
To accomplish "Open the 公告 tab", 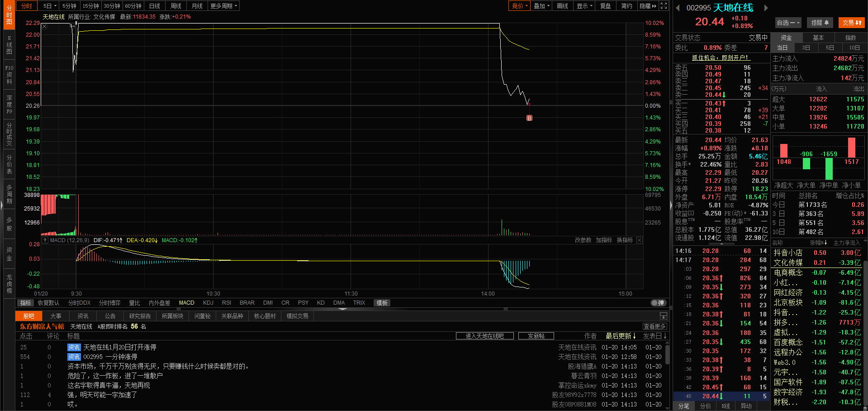I will click(110, 316).
